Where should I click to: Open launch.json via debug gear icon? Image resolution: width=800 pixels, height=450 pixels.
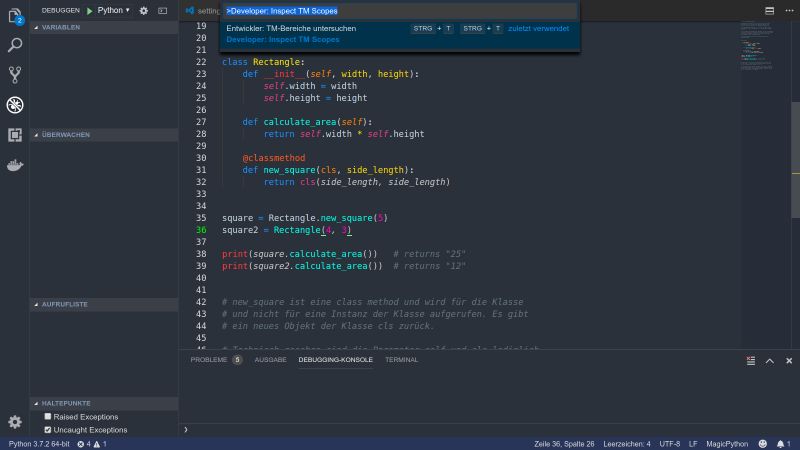click(144, 11)
